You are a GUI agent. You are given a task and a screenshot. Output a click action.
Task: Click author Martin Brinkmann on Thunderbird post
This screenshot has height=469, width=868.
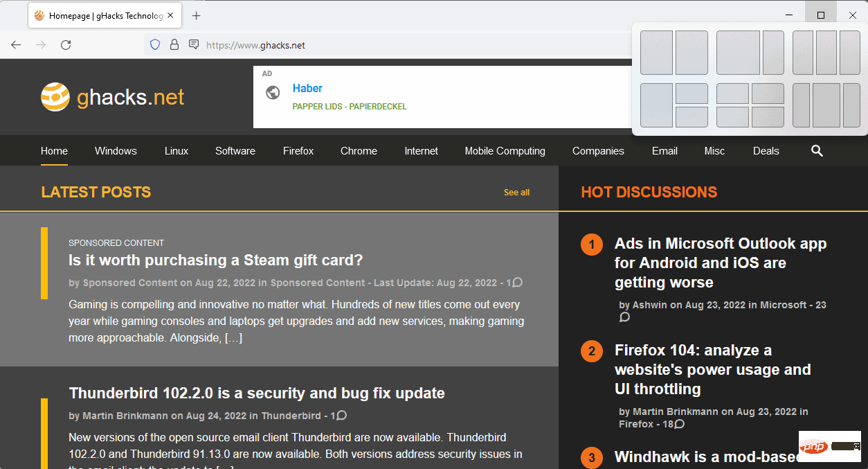coord(125,416)
